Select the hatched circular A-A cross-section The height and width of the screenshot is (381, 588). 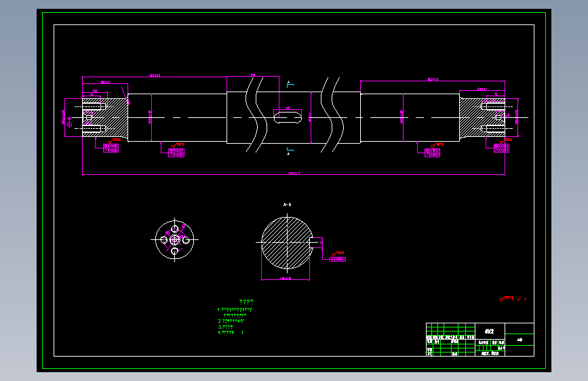tap(287, 243)
